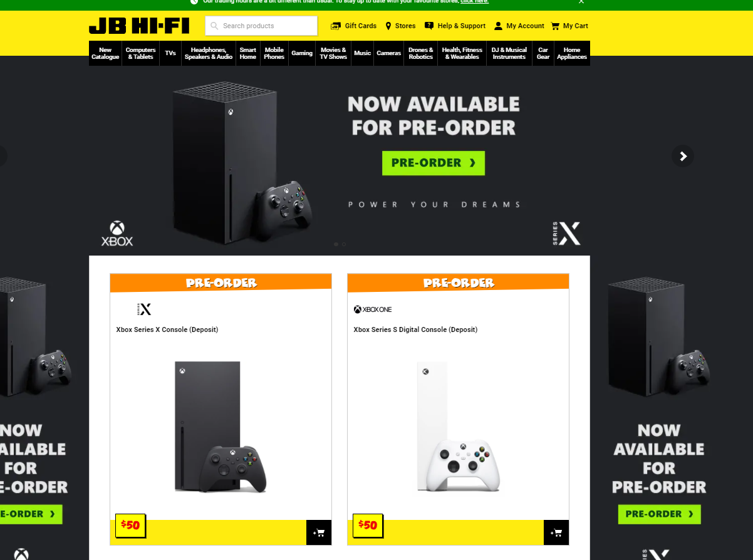The image size is (753, 560).
Task: Add Xbox Series X Console to cart
Action: click(319, 532)
